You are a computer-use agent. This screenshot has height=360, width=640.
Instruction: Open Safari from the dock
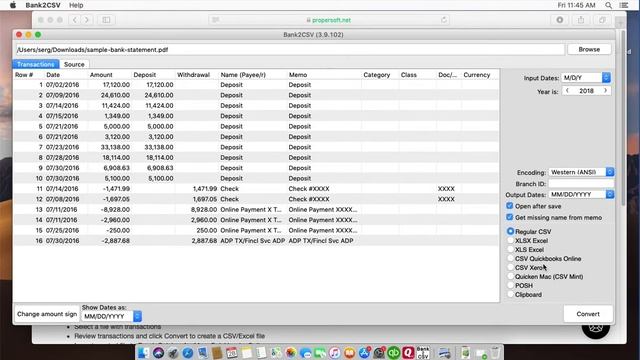187,353
